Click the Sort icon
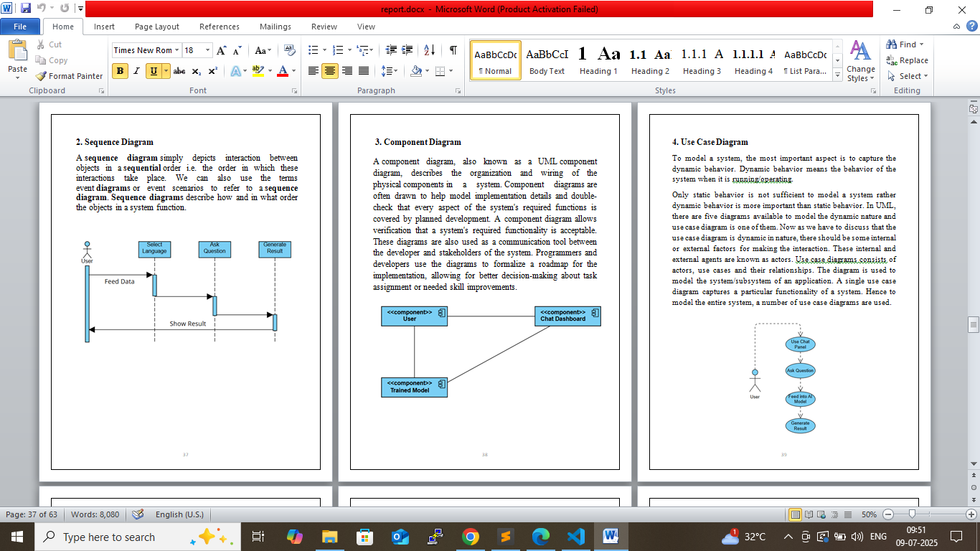The height and width of the screenshot is (551, 980). [430, 50]
